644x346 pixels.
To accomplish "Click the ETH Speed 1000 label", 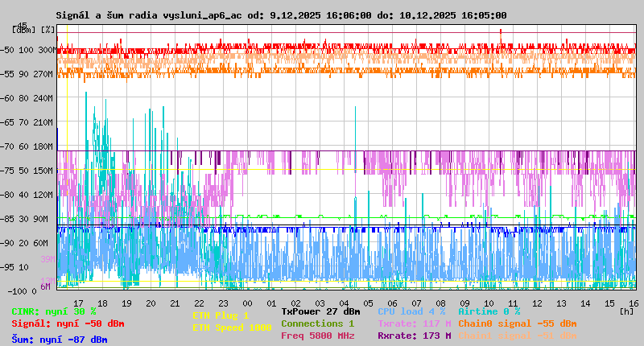I will [x=232, y=327].
